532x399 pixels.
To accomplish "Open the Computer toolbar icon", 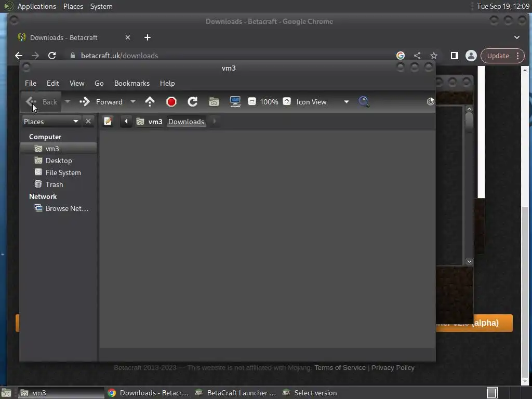I will [x=235, y=102].
